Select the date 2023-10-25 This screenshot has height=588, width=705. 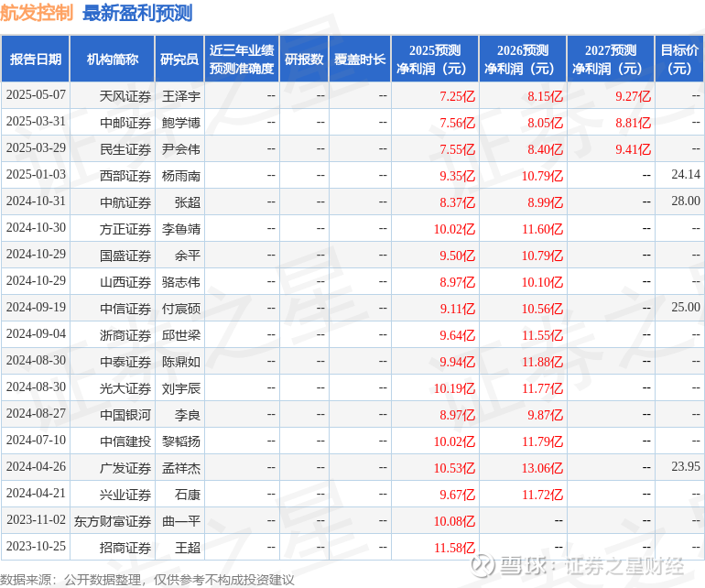click(x=36, y=546)
